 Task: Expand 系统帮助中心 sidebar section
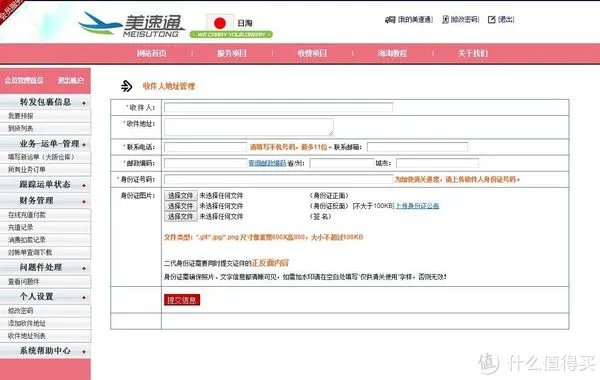(46, 351)
